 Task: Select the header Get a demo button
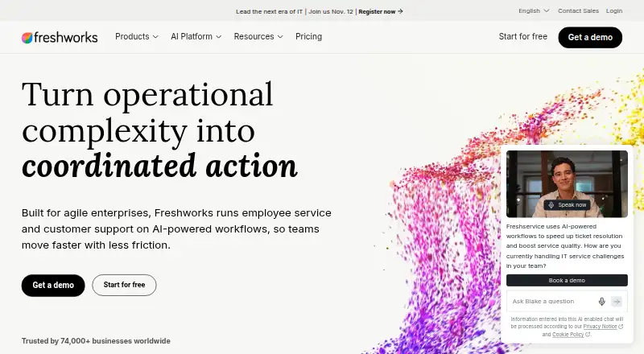pyautogui.click(x=590, y=37)
